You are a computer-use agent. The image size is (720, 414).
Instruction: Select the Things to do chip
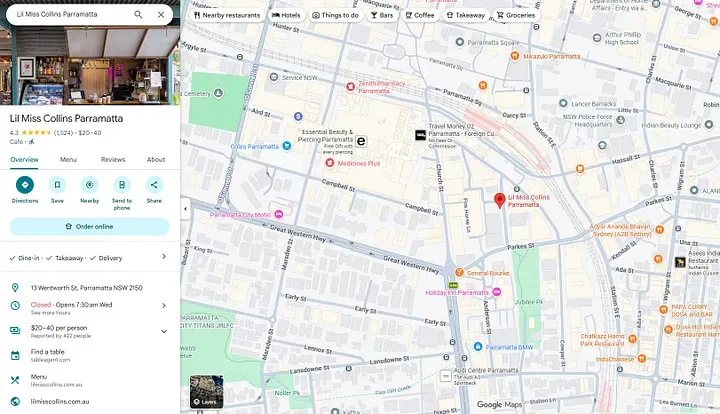tap(336, 15)
